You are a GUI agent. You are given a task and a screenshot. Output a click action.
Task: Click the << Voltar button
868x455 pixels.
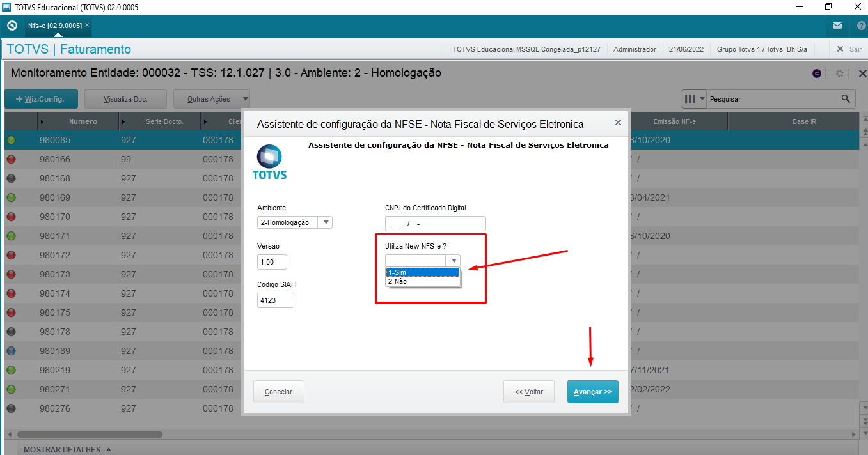point(529,392)
